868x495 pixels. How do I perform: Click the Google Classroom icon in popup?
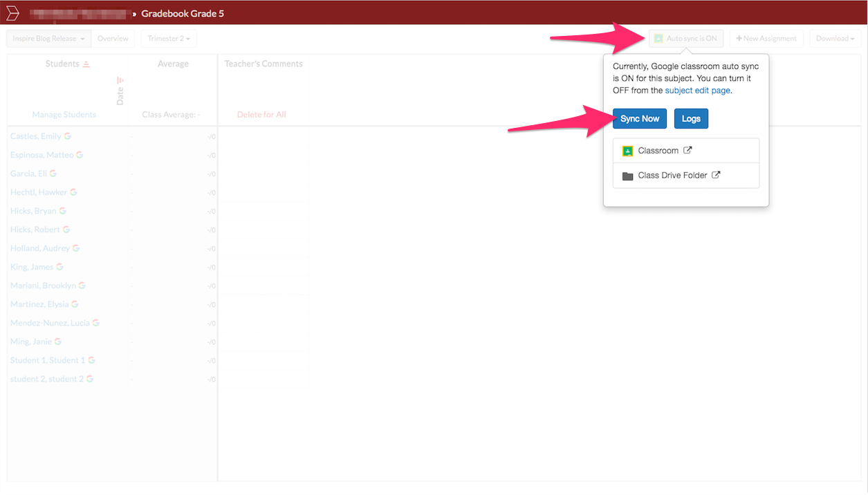pyautogui.click(x=627, y=151)
